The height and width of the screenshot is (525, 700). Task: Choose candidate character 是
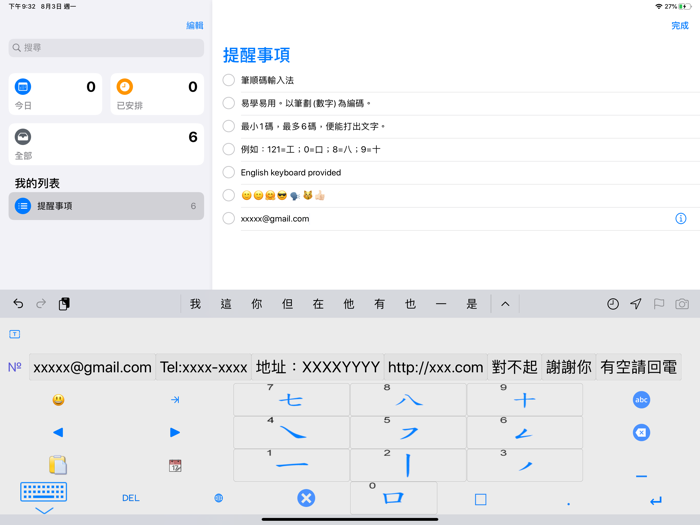pyautogui.click(x=472, y=304)
